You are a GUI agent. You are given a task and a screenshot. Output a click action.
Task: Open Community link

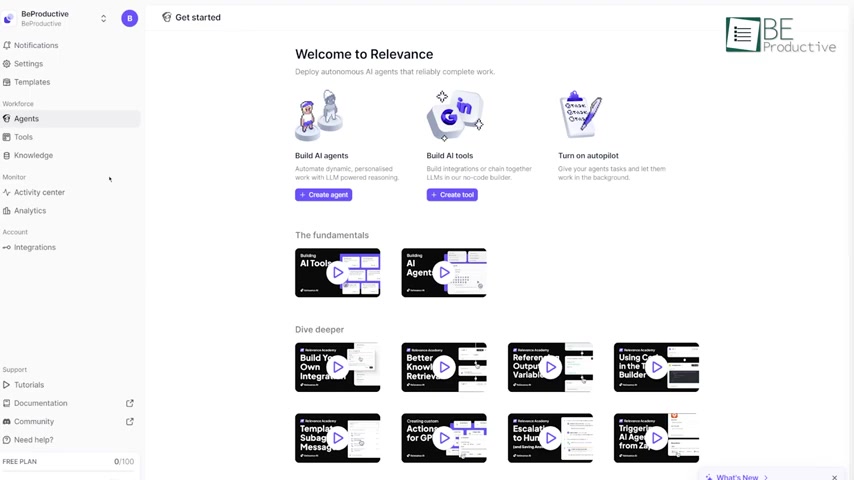[34, 422]
